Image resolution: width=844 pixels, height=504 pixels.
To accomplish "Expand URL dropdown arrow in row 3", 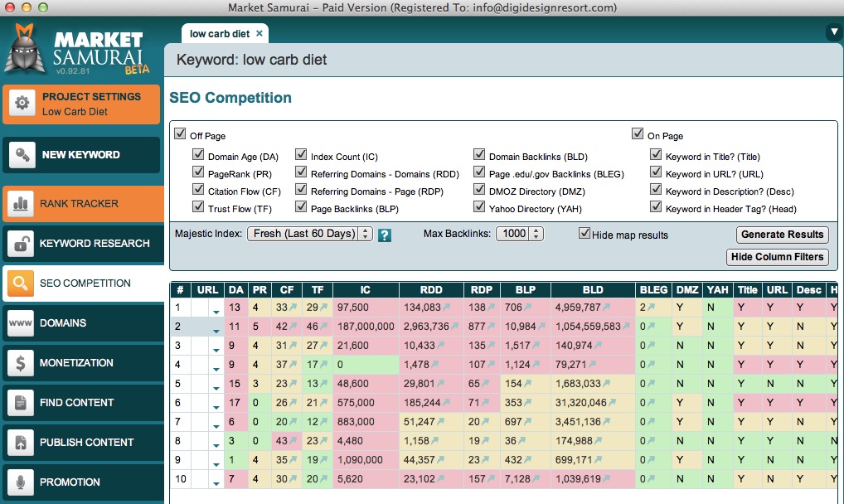I will pyautogui.click(x=216, y=350).
